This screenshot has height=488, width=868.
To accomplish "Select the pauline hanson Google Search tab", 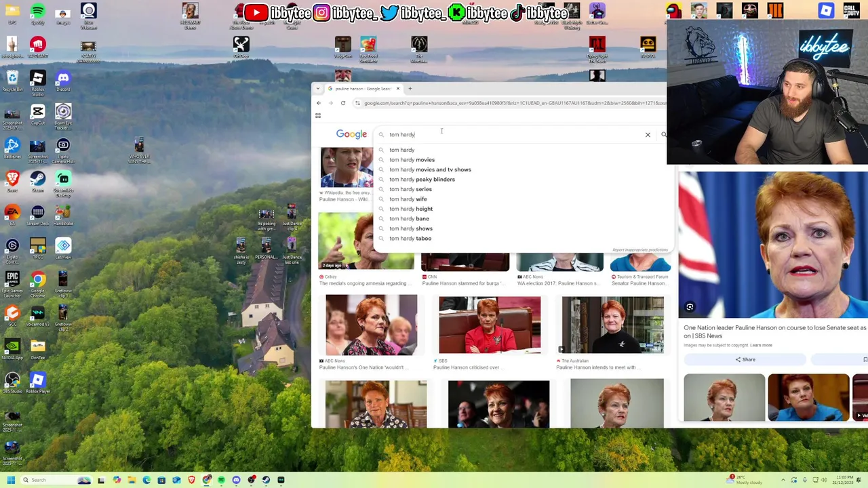I will [x=363, y=88].
